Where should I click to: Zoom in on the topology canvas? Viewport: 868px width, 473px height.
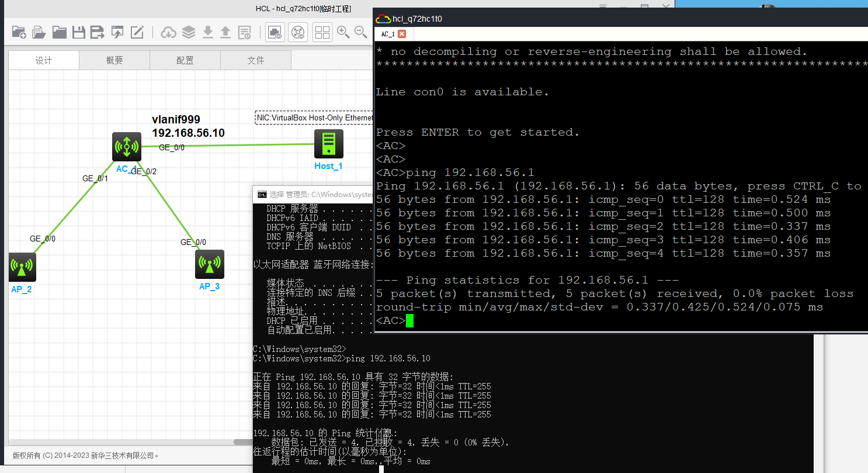[x=343, y=32]
